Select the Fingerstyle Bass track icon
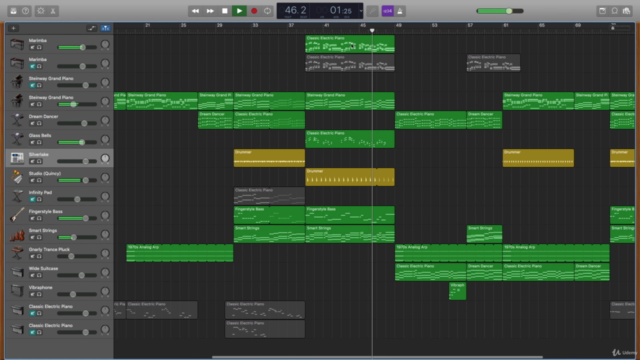Viewport: 640px width, 360px height. pyautogui.click(x=17, y=215)
